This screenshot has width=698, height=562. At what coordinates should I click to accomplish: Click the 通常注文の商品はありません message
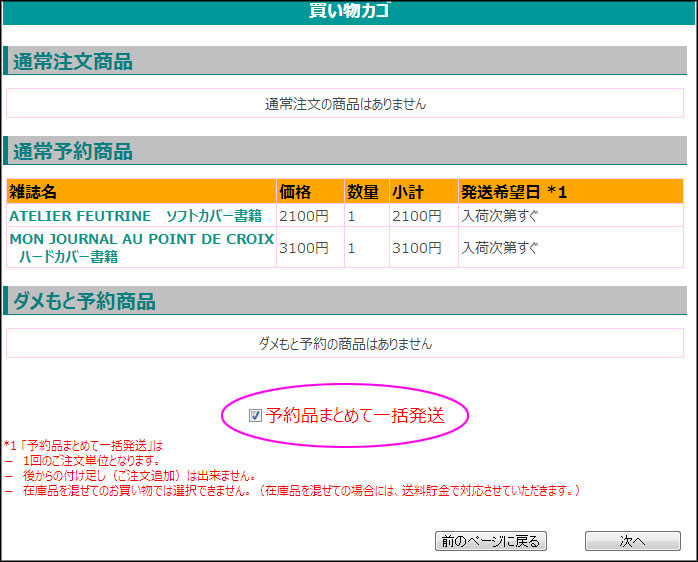click(345, 104)
